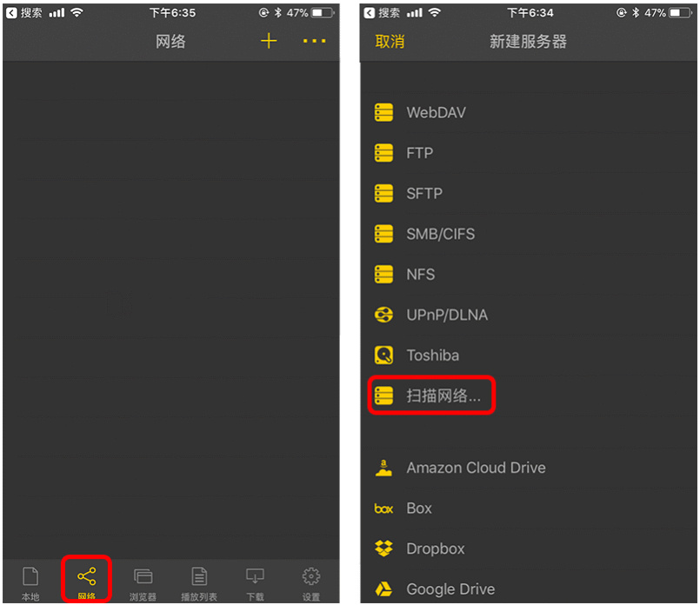Choose the Toshiba drive icon

[383, 356]
